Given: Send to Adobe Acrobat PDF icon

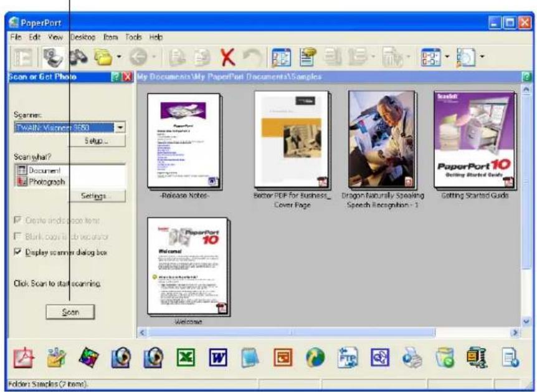Looking at the screenshot, I should click(x=24, y=357).
